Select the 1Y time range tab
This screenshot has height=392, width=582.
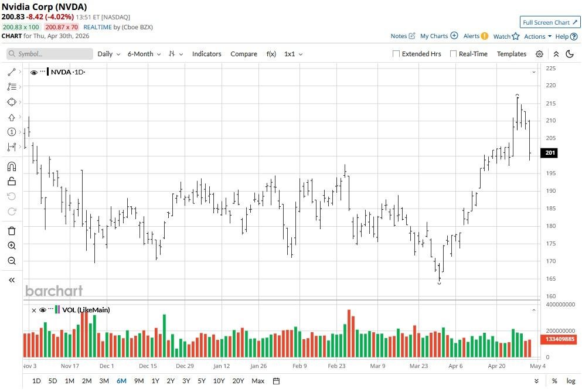(155, 381)
